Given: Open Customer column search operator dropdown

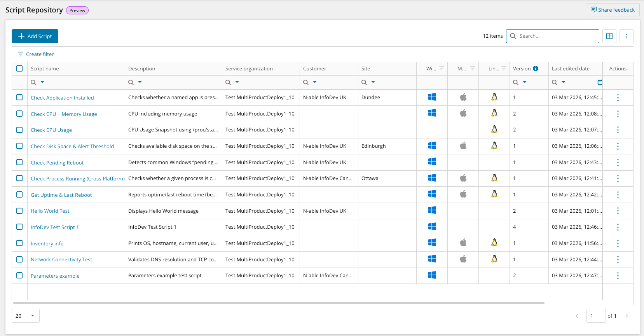Looking at the screenshot, I should point(315,82).
